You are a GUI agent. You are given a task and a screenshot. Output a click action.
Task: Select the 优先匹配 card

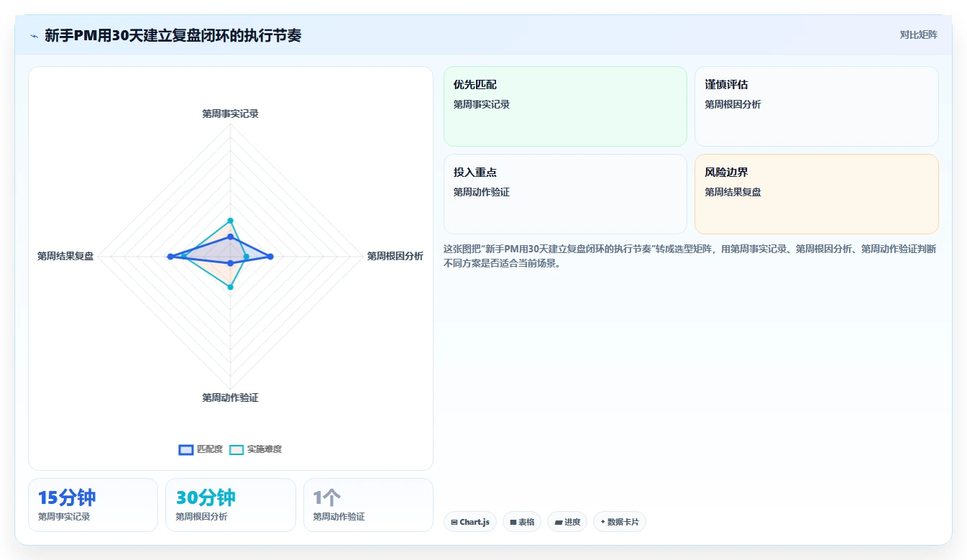tap(565, 106)
